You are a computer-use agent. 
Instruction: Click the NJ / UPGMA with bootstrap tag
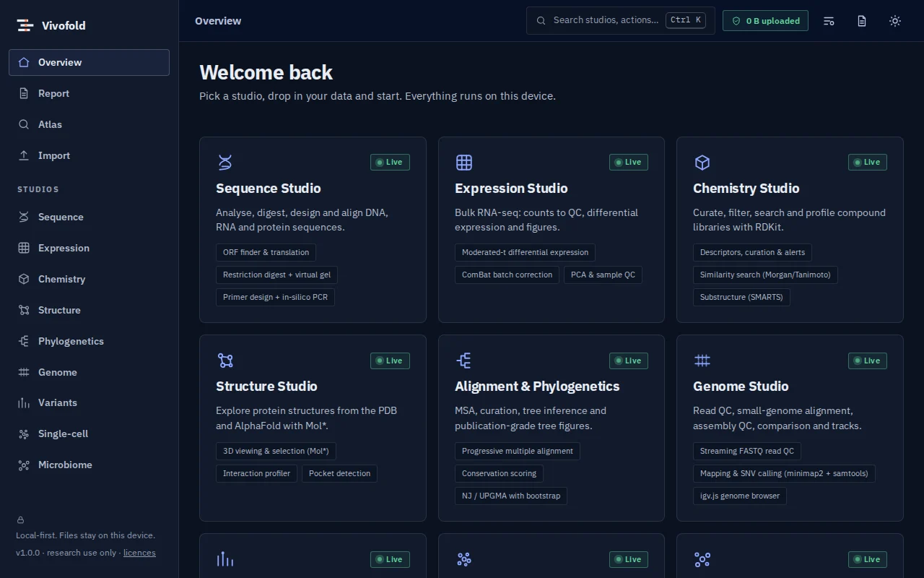[x=511, y=496]
